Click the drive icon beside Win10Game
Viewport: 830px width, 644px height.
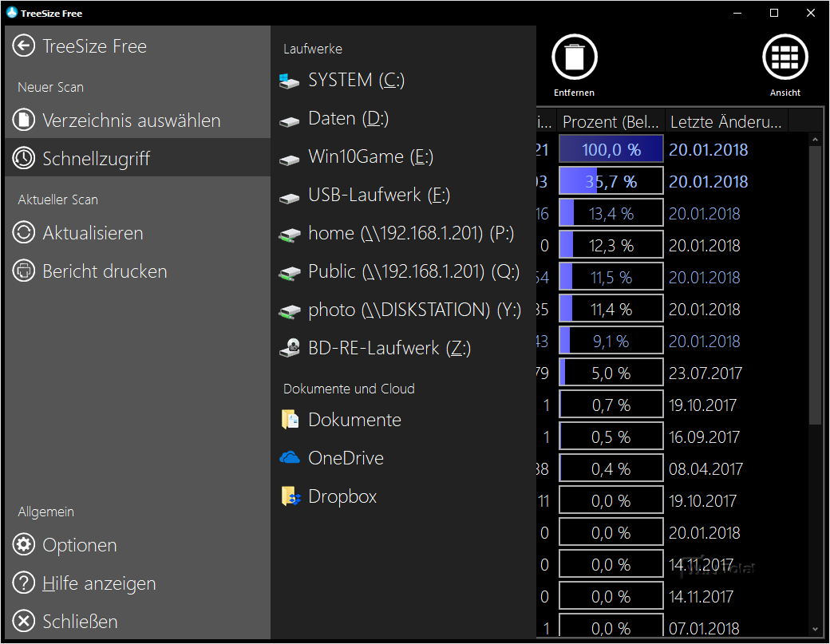point(290,160)
